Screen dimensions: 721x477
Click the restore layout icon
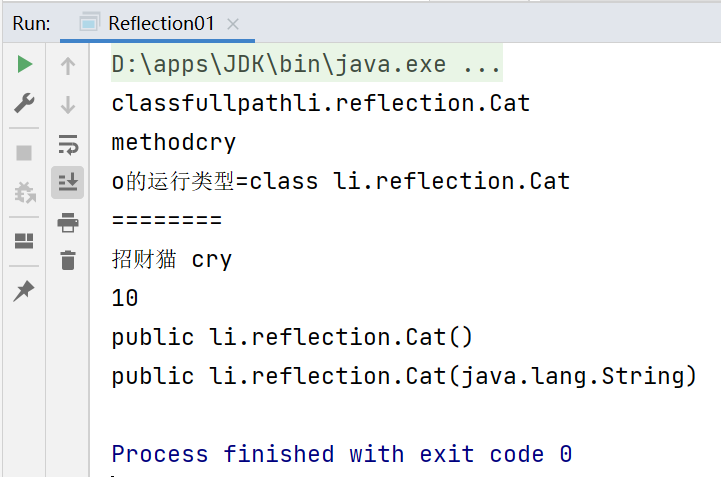tap(24, 241)
